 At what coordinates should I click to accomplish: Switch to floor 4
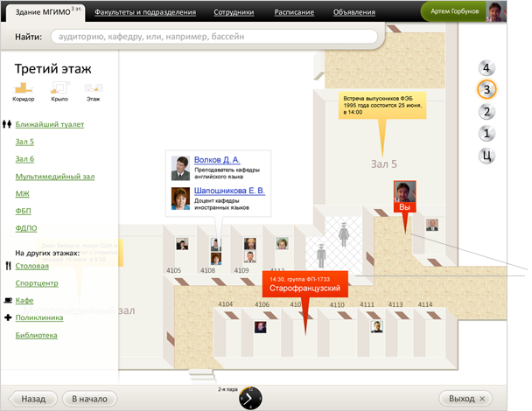(487, 68)
